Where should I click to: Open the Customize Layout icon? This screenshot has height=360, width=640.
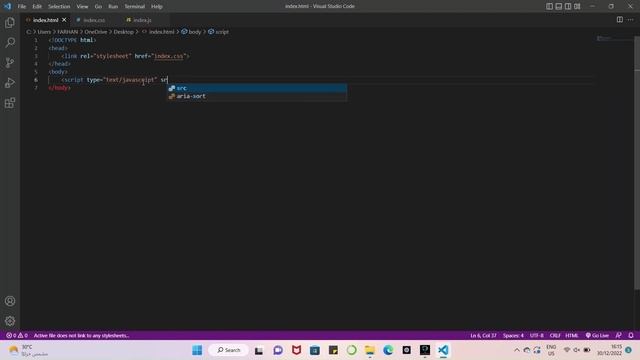[577, 6]
